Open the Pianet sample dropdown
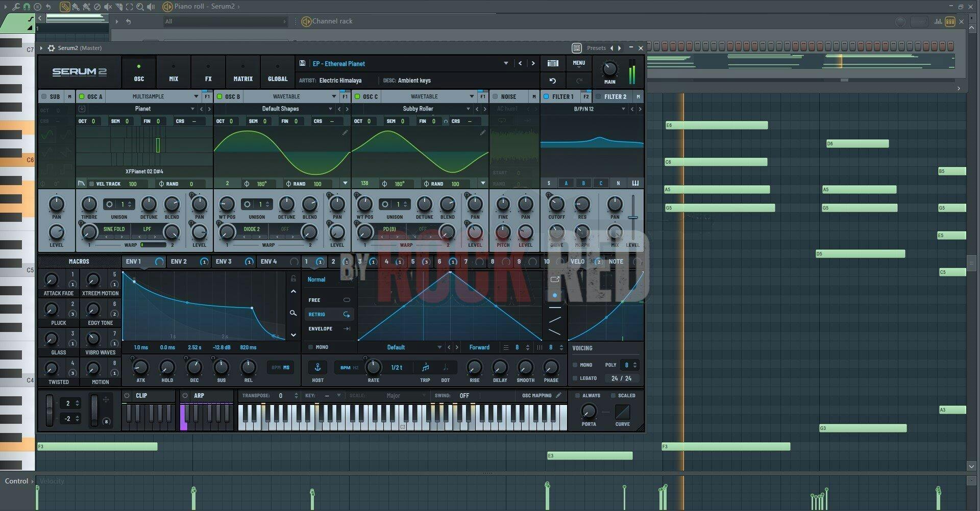This screenshot has height=511, width=980. coord(143,109)
